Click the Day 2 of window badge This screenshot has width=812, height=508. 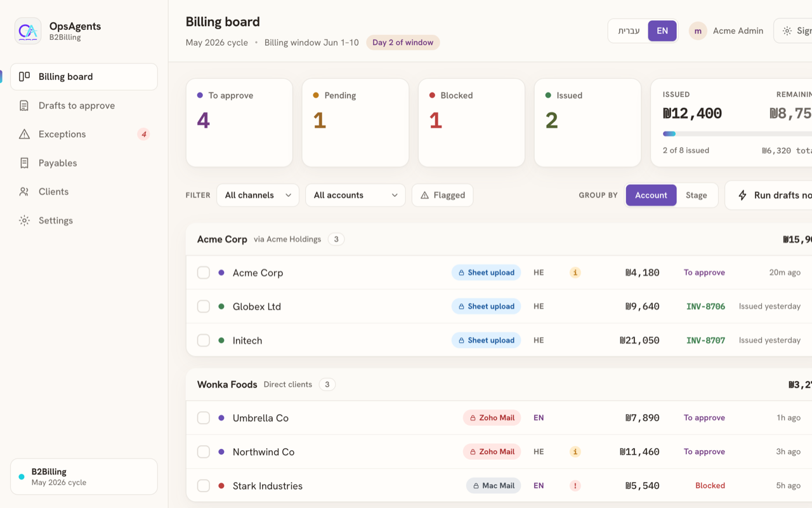coord(403,43)
